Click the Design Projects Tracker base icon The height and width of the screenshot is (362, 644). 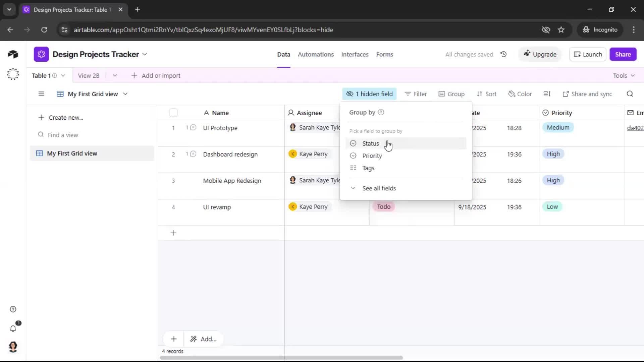point(41,54)
